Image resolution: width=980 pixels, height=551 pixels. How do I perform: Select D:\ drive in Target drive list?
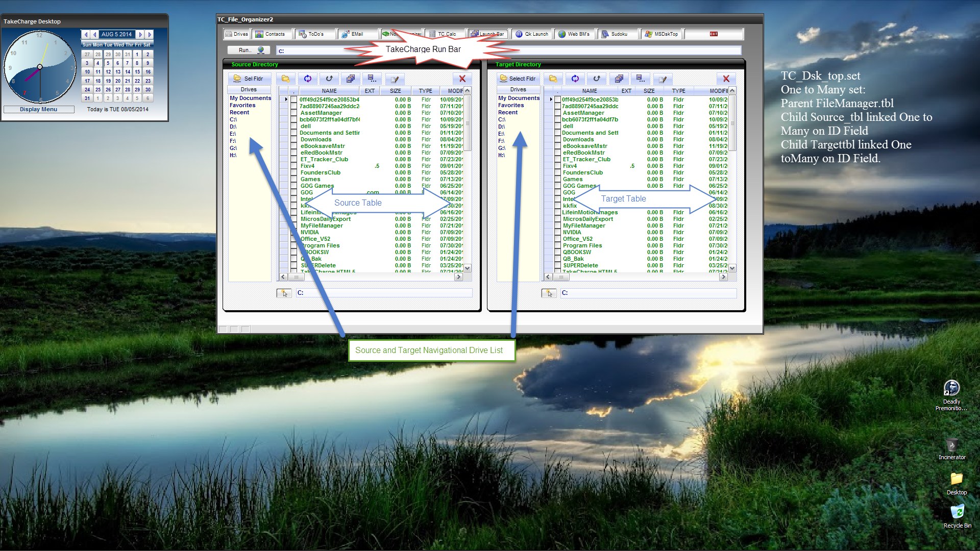pos(501,127)
